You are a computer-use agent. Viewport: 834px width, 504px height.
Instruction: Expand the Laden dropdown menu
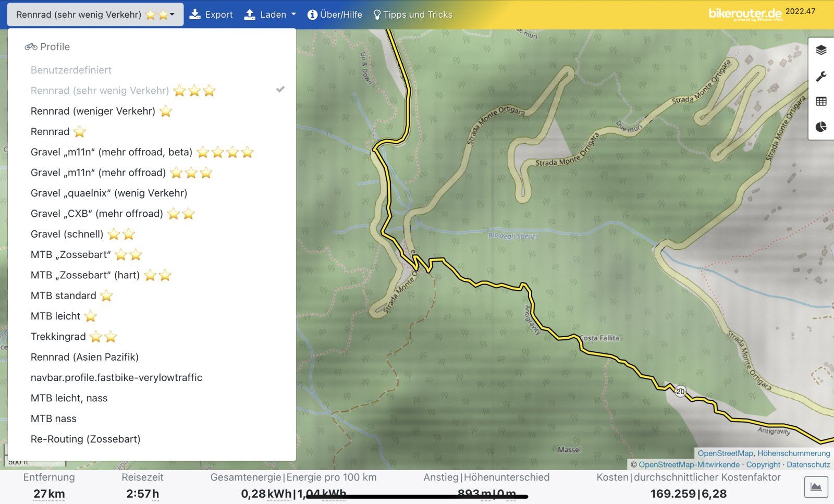pos(270,15)
